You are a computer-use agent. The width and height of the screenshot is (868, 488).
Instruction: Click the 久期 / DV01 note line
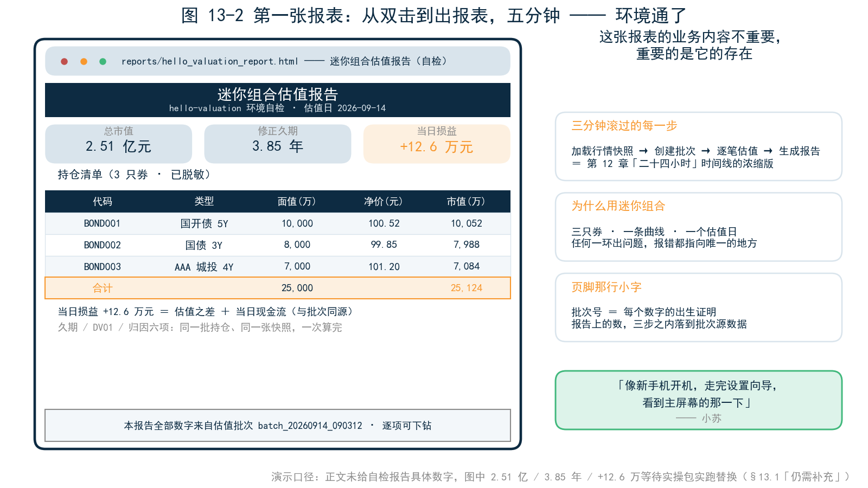(200, 328)
